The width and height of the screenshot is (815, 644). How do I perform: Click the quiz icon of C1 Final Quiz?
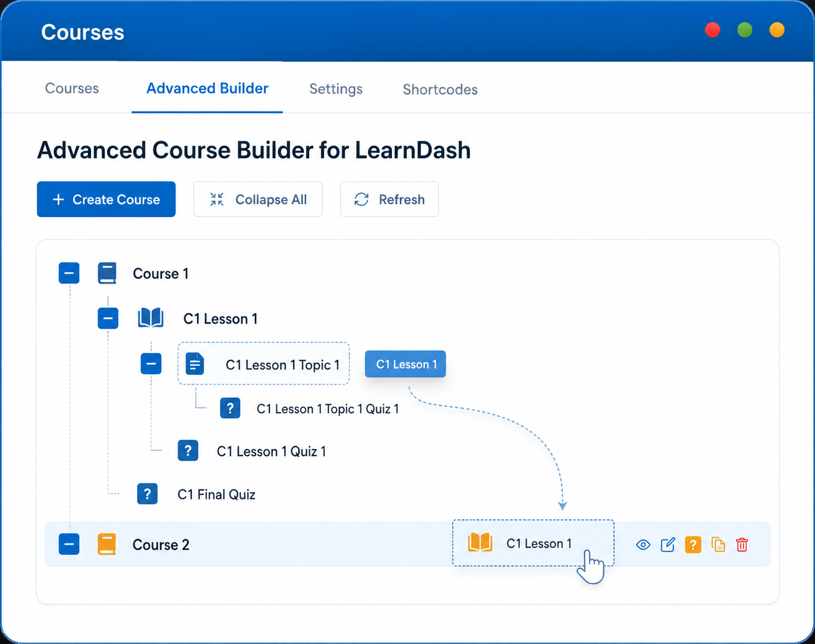147,494
